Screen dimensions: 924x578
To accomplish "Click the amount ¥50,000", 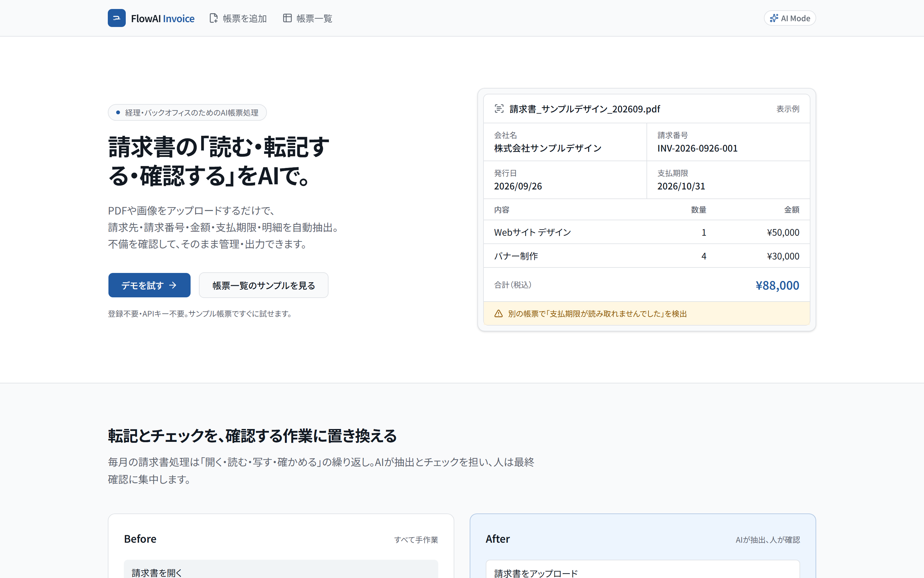I will (x=783, y=232).
